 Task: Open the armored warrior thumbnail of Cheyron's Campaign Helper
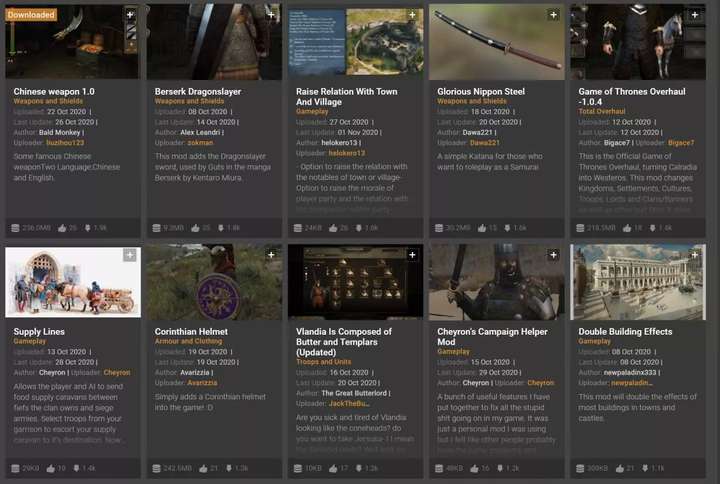click(496, 282)
